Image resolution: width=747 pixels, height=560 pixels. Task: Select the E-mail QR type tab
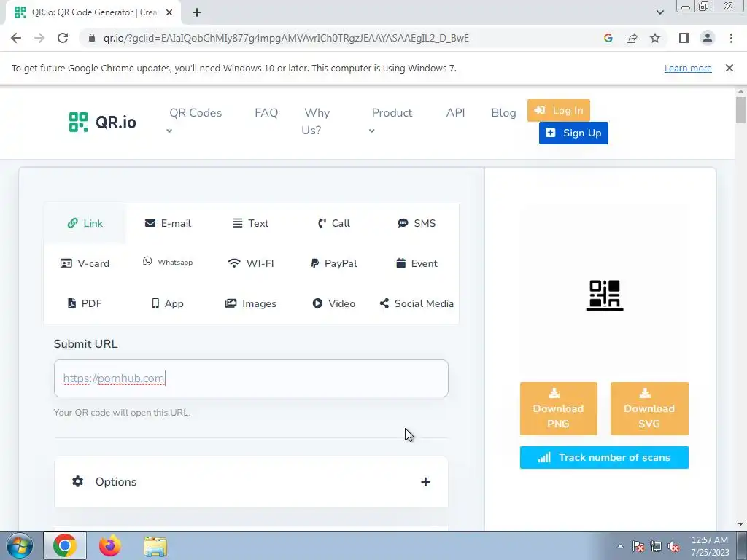pos(168,223)
